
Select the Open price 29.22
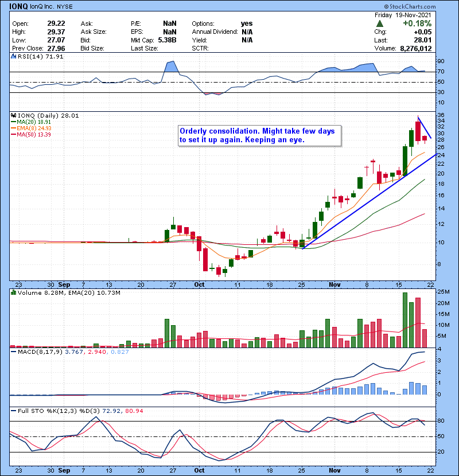(56, 24)
